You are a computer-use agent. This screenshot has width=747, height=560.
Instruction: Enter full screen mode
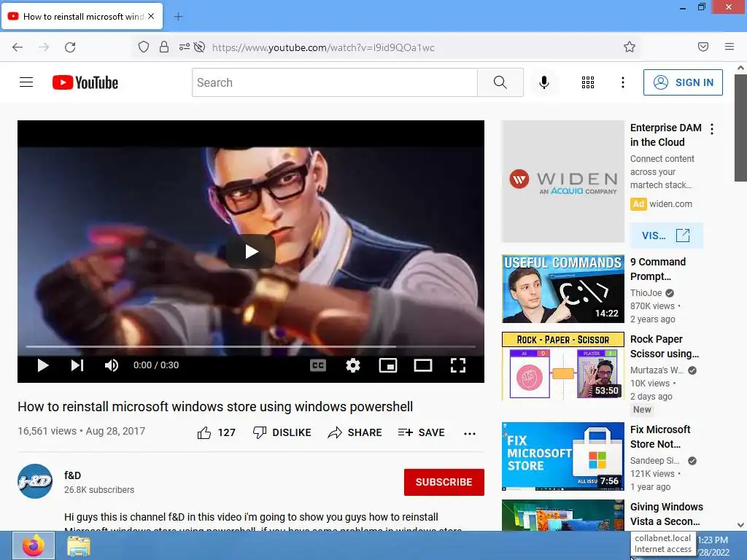458,365
